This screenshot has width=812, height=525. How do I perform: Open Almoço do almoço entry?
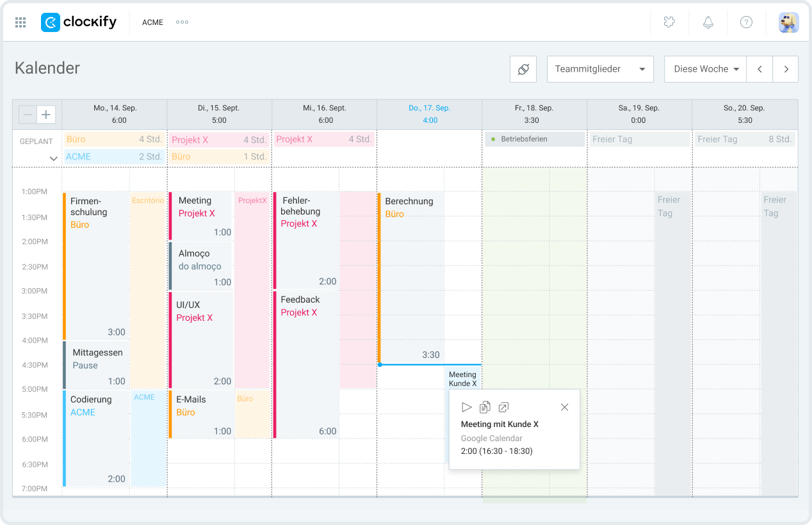pyautogui.click(x=200, y=266)
